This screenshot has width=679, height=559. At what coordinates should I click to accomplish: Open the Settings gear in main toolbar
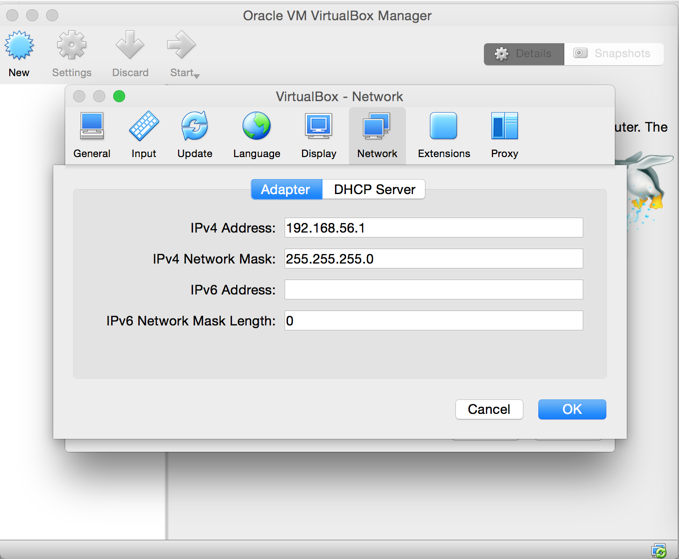click(x=71, y=45)
